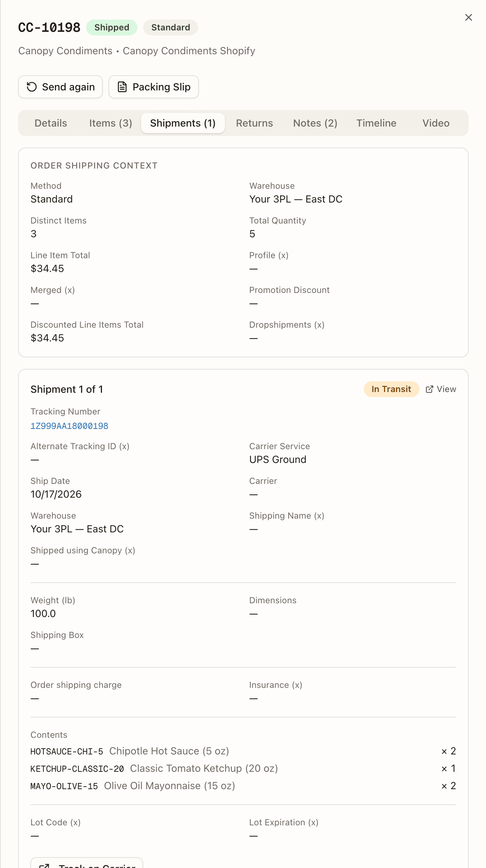The image size is (486, 868).
Task: Open the Returns tab
Action: click(255, 123)
